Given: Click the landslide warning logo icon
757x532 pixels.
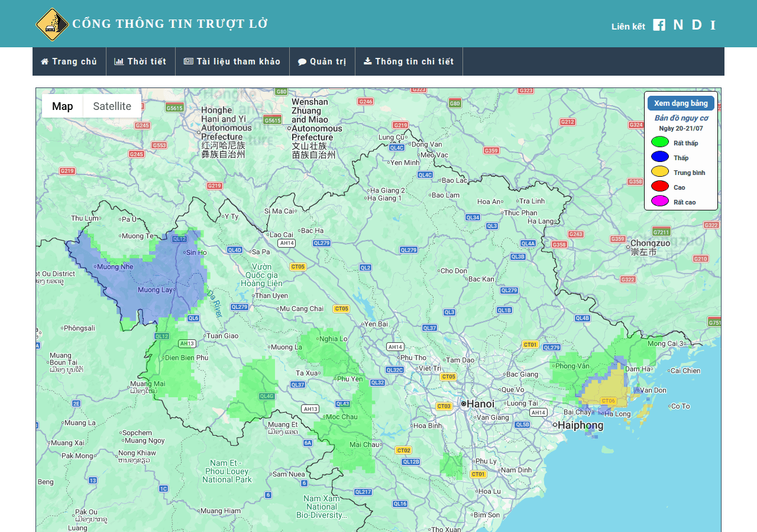Looking at the screenshot, I should coord(52,24).
